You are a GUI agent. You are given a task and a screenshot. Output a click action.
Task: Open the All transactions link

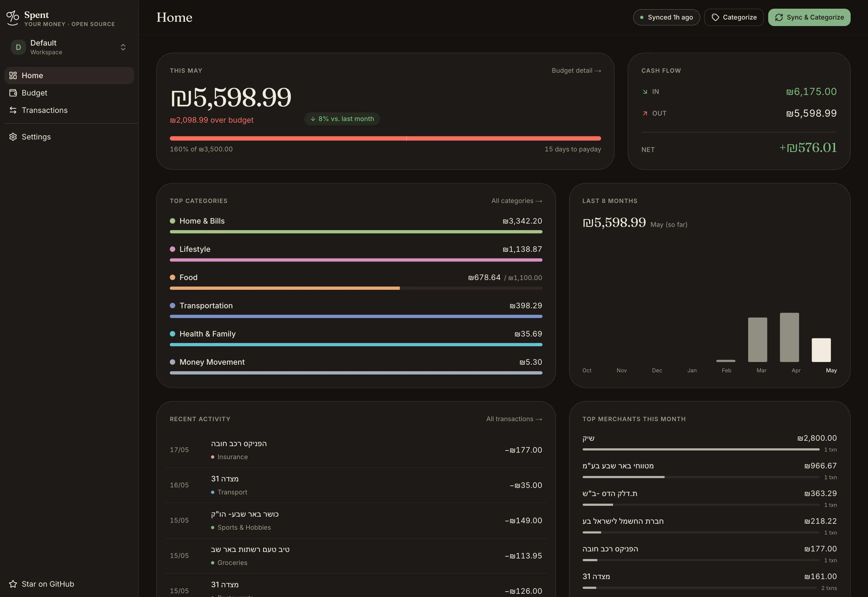pyautogui.click(x=514, y=419)
